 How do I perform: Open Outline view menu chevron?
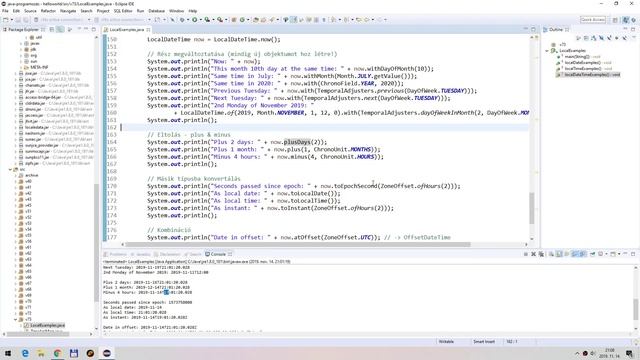tap(634, 38)
